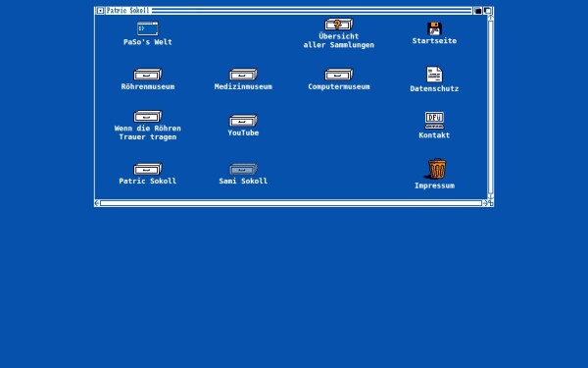Click the horizontal scrollbar track

(x=291, y=203)
